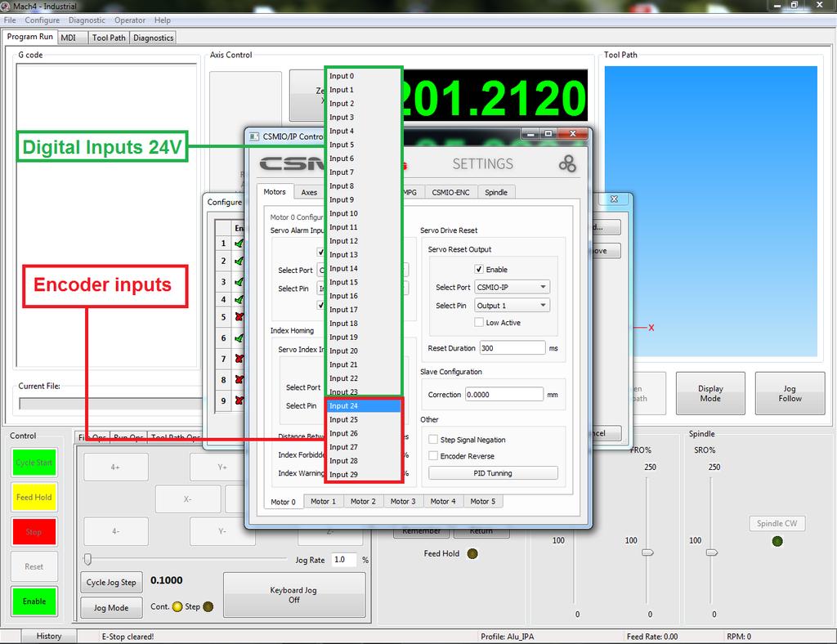Switch to the Motor 3 tab
This screenshot has width=837, height=644.
point(403,502)
